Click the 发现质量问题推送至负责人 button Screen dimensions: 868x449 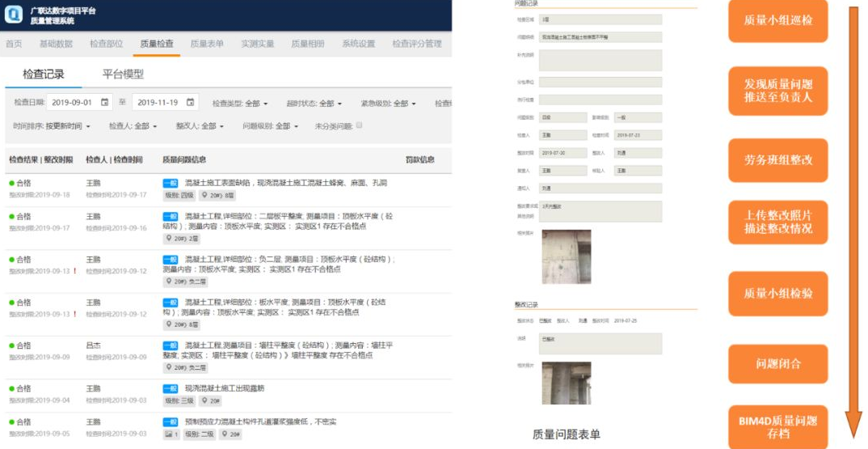[777, 91]
